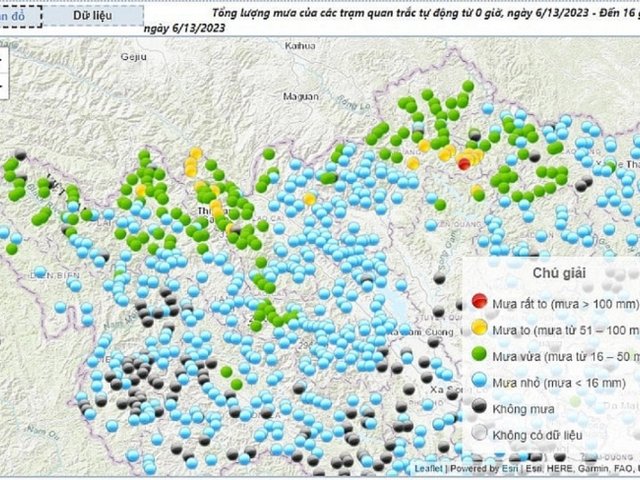Click the Kaihua city label on the map
Image resolution: width=640 pixels, height=480 pixels.
pos(300,46)
